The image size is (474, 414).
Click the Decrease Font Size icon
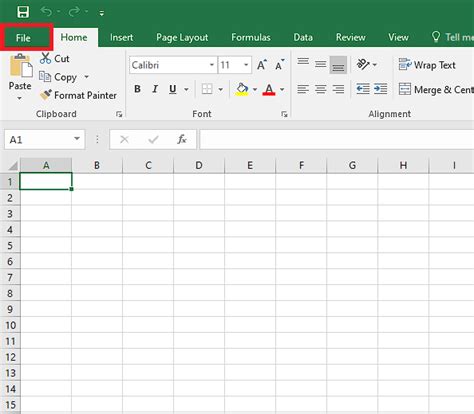point(280,65)
